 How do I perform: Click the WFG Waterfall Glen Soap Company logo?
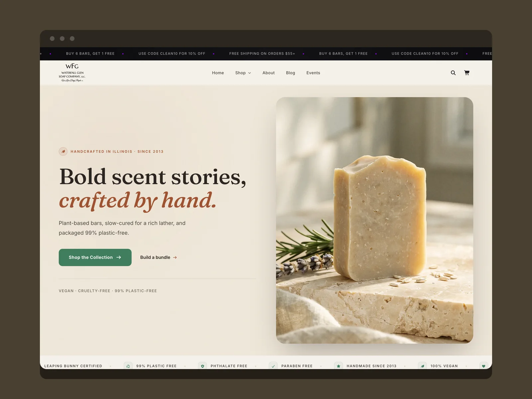(72, 73)
